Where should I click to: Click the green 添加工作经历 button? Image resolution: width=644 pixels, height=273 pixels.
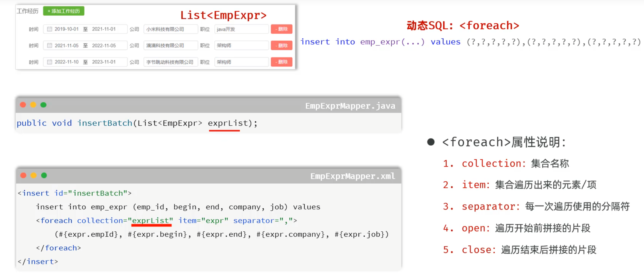coord(64,11)
